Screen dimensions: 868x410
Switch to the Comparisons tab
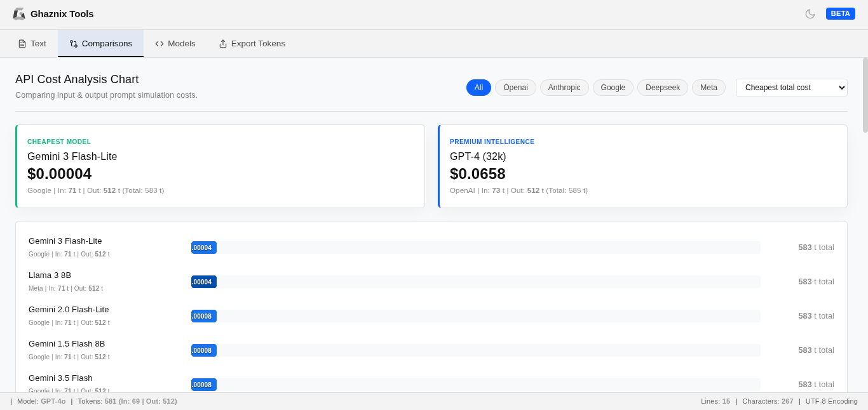coord(100,44)
